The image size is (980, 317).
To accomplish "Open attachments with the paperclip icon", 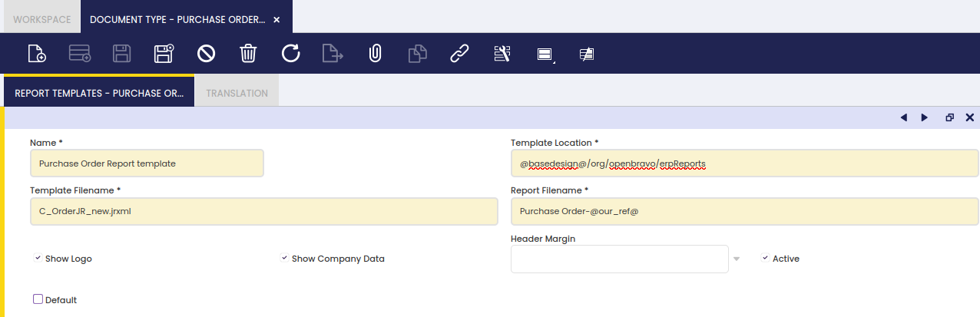I will click(x=375, y=54).
